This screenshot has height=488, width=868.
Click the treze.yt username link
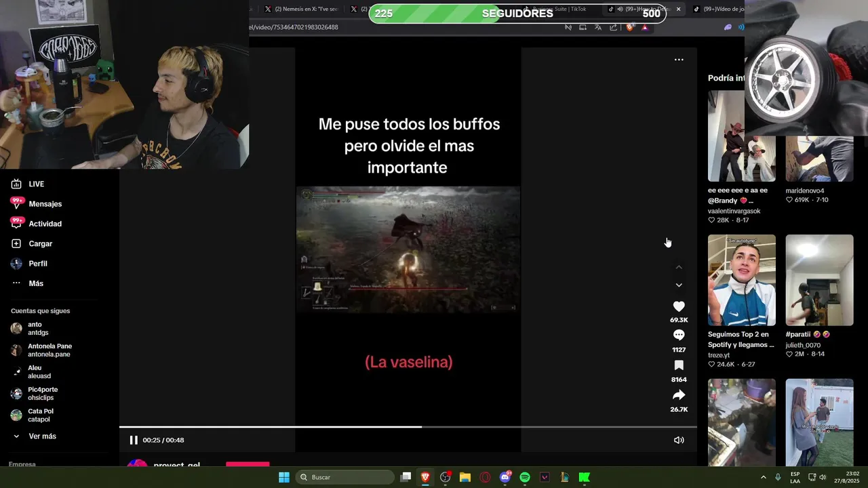click(719, 355)
